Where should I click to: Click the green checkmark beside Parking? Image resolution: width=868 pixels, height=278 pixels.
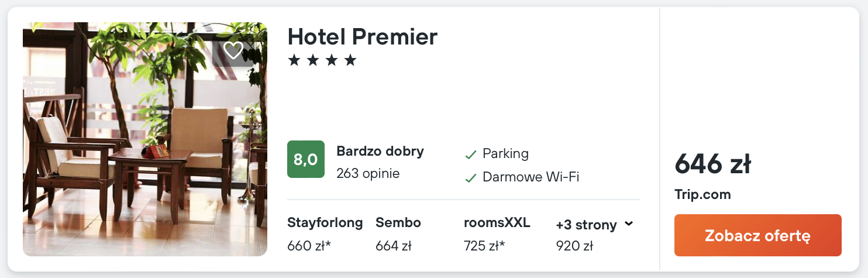tap(470, 155)
